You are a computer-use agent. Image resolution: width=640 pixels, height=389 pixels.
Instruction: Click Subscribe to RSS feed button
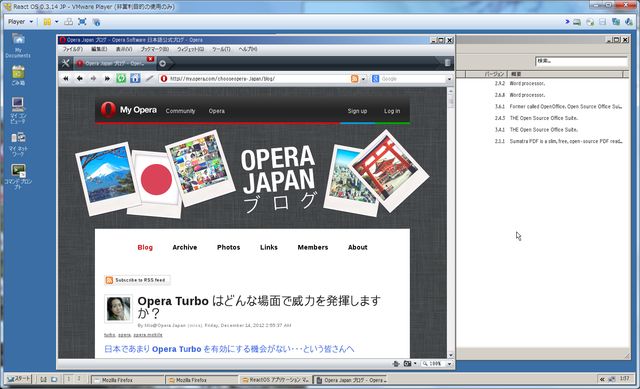click(x=137, y=280)
